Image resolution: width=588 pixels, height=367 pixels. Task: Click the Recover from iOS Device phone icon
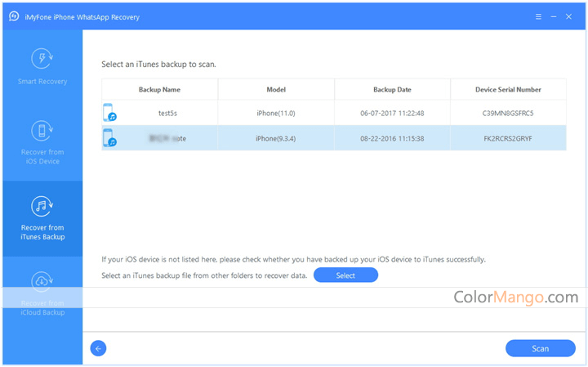[42, 131]
